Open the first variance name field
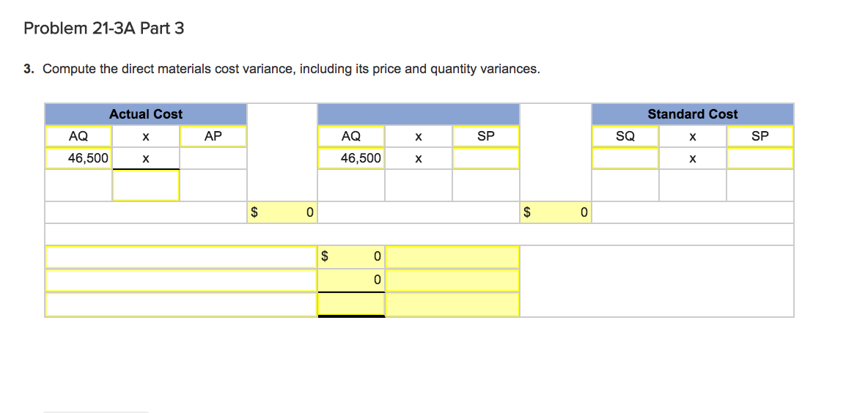This screenshot has width=868, height=413. 180,257
